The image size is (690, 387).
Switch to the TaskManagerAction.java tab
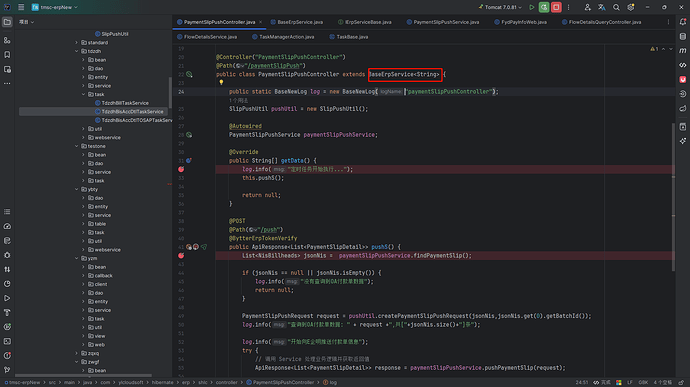[x=283, y=37]
